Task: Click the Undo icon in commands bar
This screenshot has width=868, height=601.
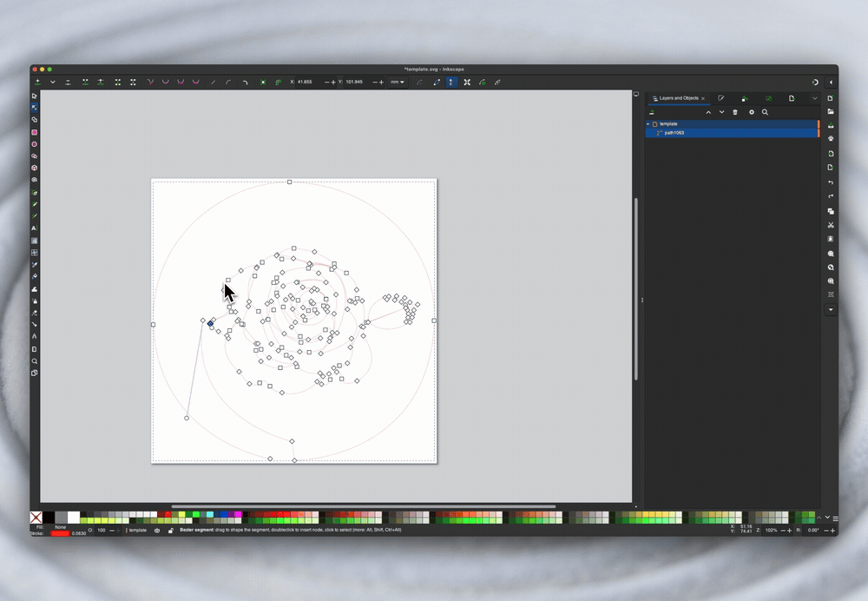Action: point(831,182)
